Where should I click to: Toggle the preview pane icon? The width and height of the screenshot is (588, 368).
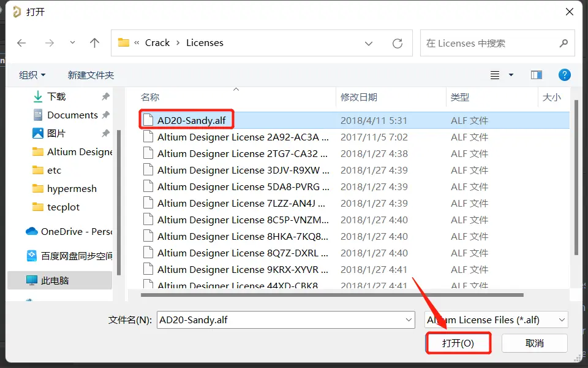point(537,75)
